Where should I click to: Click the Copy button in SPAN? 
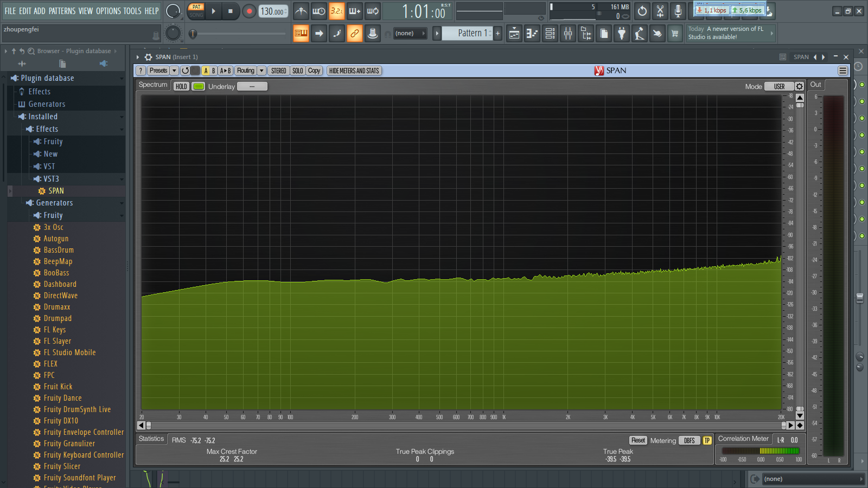(x=314, y=70)
